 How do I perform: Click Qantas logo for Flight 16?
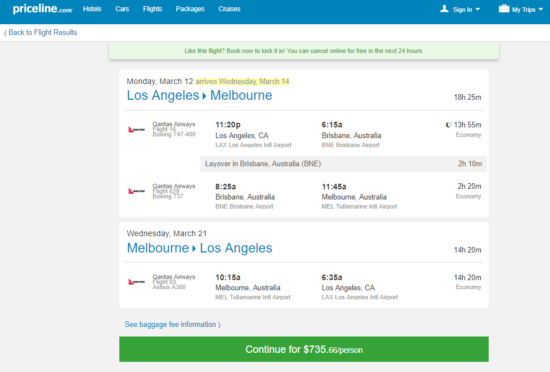coord(136,130)
